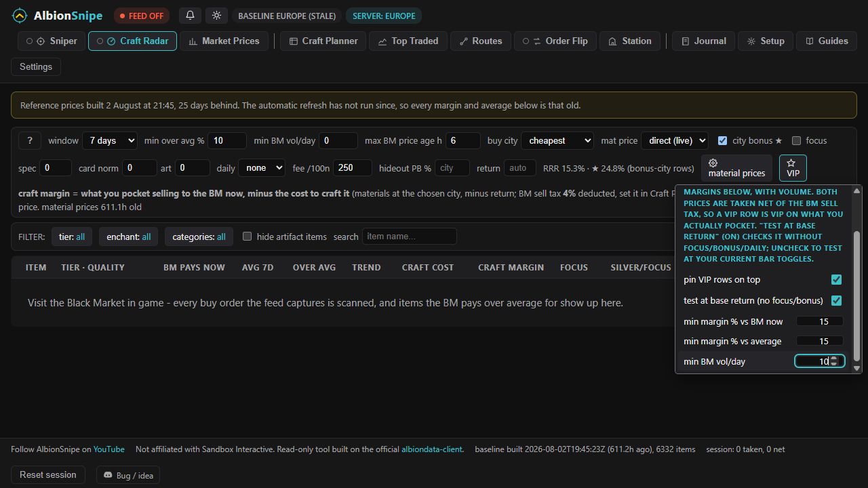Focus max BM price age h field
The image size is (868, 488).
pyautogui.click(x=463, y=140)
